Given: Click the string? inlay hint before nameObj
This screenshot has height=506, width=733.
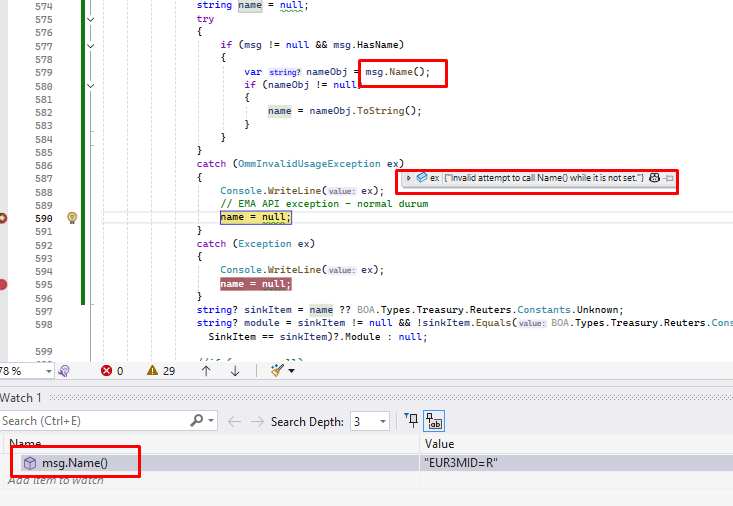Looking at the screenshot, I should (x=285, y=72).
